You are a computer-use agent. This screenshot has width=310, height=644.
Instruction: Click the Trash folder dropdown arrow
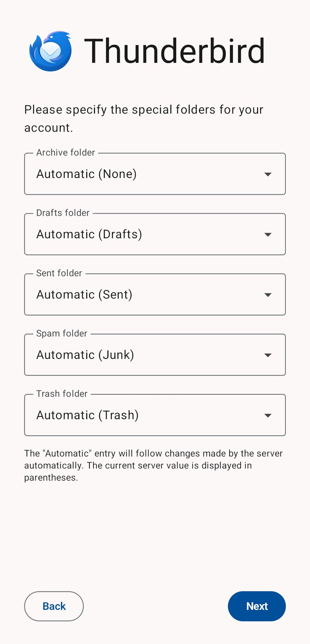pyautogui.click(x=268, y=415)
